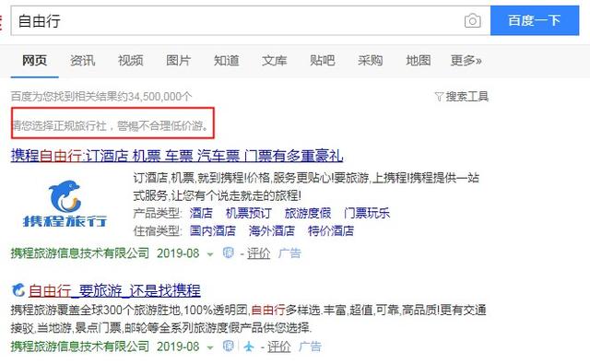Open the 采购 tab

tap(371, 60)
